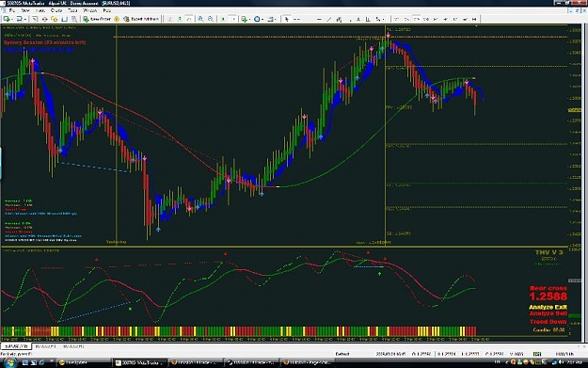This screenshot has width=588, height=368.
Task: Switch to D1 daily timeframe
Action: [454, 19]
